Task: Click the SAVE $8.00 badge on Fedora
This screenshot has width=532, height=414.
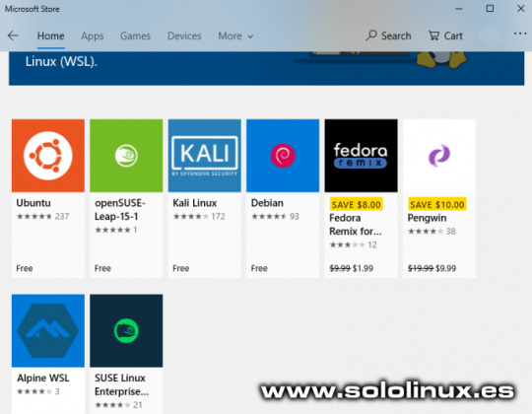Action: point(356,205)
